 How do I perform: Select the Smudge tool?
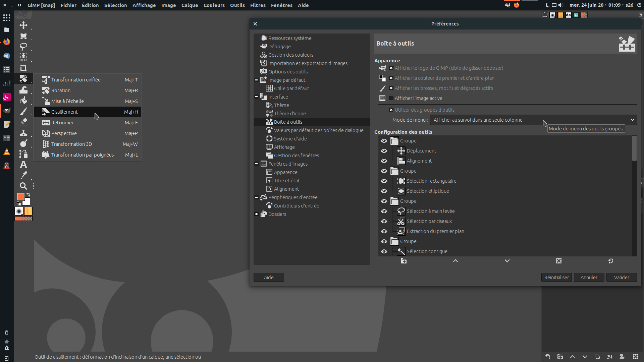[x=23, y=143]
